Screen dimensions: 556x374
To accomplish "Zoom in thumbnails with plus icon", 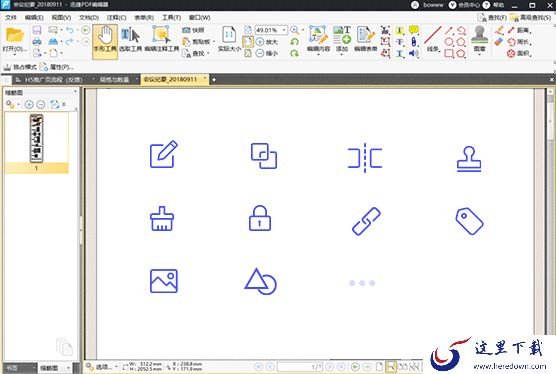I will click(x=29, y=104).
